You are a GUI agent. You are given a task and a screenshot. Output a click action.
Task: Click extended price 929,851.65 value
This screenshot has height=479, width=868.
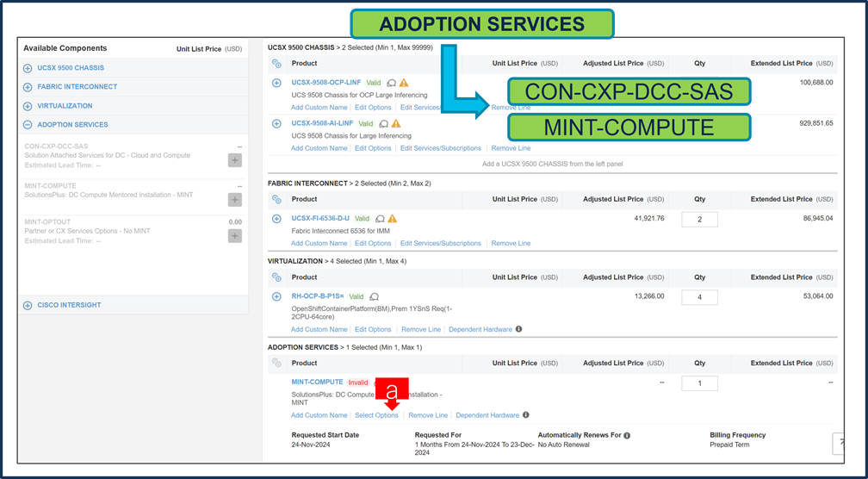(x=816, y=123)
